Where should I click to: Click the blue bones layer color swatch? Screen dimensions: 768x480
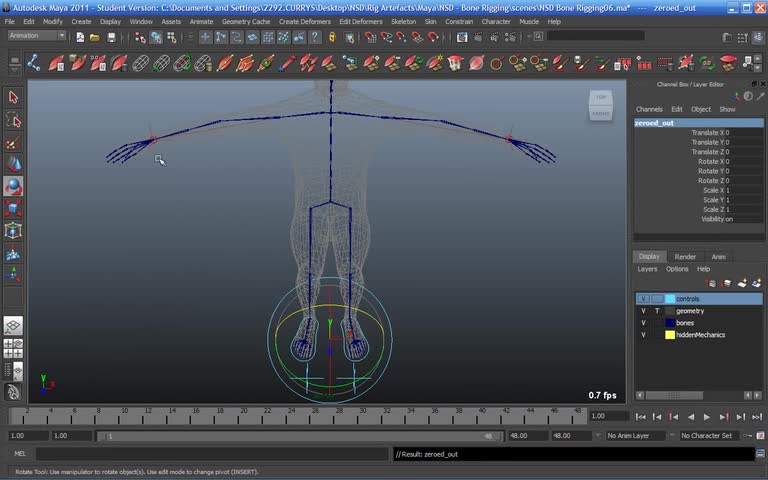tap(670, 323)
